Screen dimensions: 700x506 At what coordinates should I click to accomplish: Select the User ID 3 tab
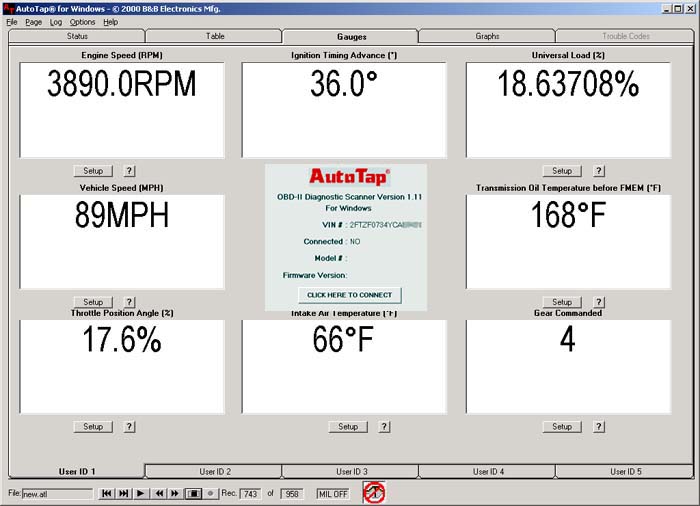(351, 471)
